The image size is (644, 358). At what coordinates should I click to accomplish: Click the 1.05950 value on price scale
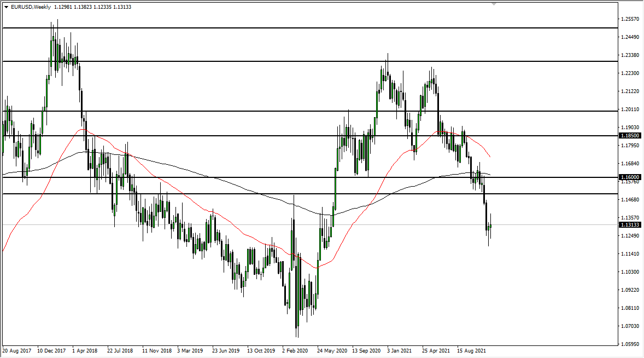point(630,345)
